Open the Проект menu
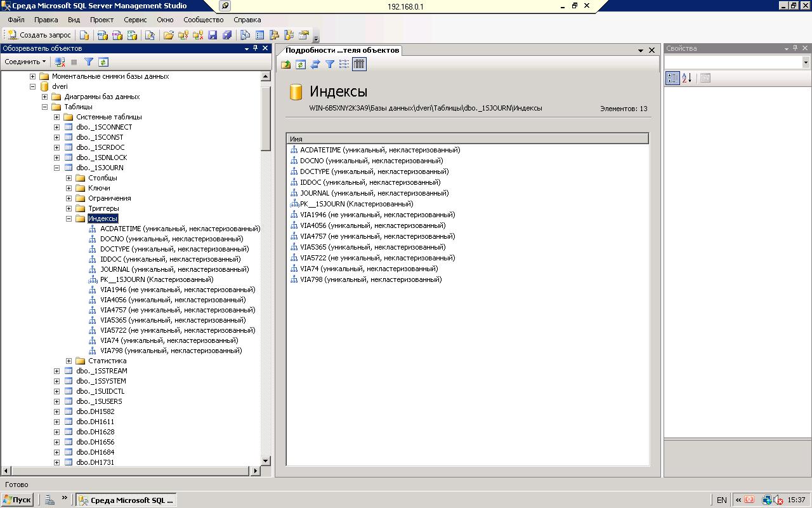Image resolution: width=812 pixels, height=508 pixels. [x=101, y=20]
